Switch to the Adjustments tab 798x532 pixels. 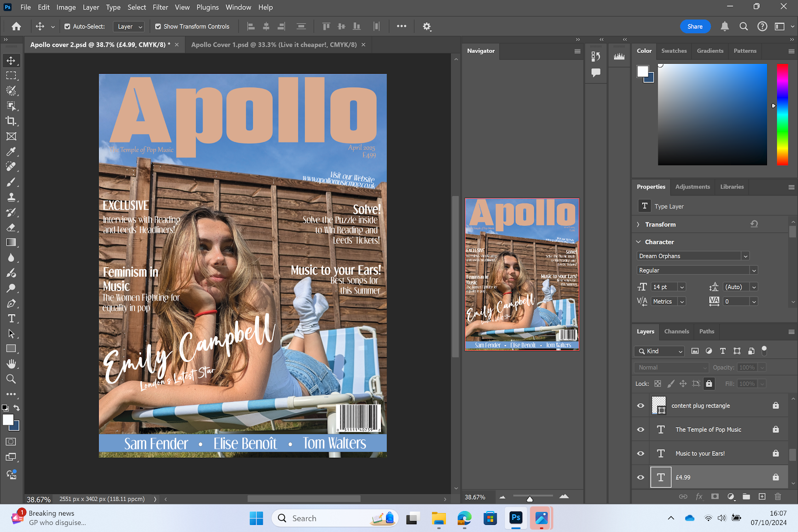pos(692,187)
